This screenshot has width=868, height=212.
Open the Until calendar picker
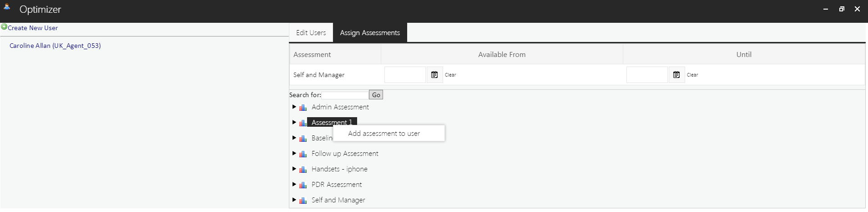click(x=676, y=75)
